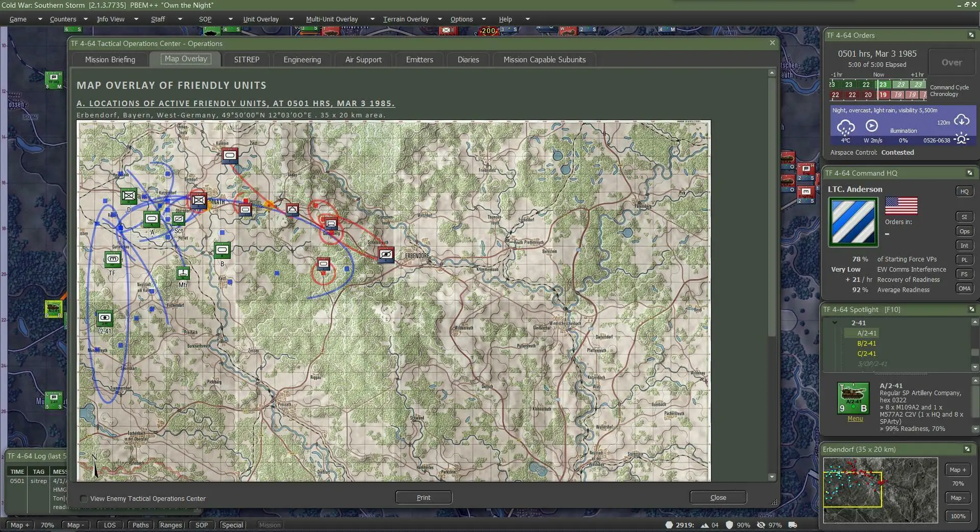980x532 pixels.
Task: Click the United States flag icon
Action: [x=901, y=206]
